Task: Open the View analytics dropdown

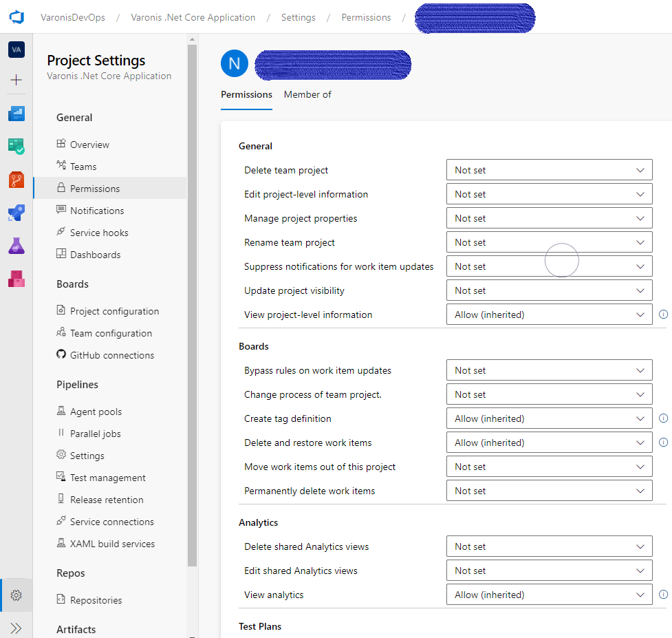Action: (x=550, y=594)
